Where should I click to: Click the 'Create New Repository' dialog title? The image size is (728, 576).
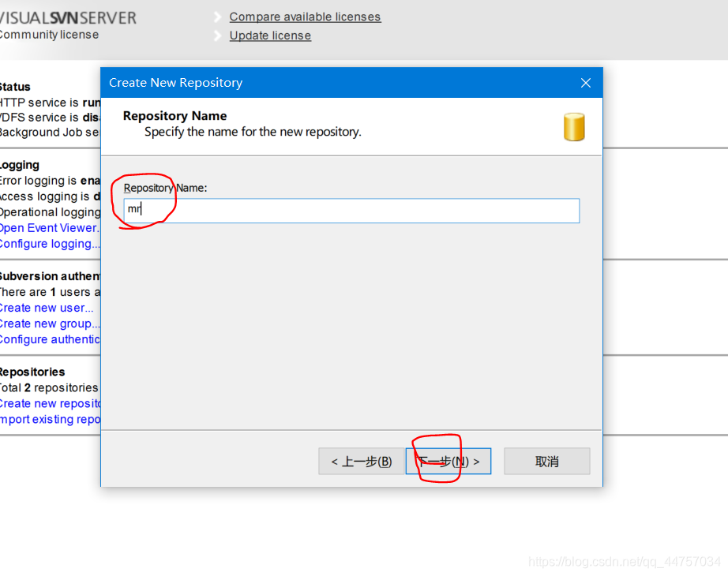tap(175, 83)
